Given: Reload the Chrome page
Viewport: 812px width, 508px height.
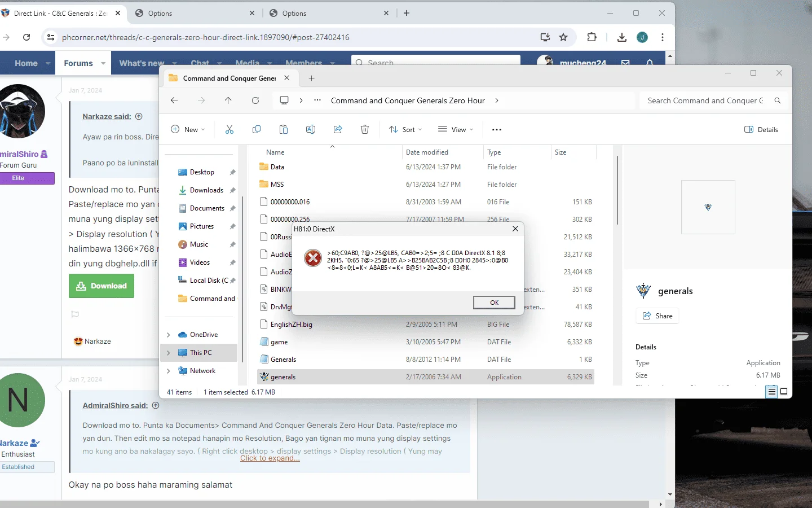Looking at the screenshot, I should pos(27,37).
